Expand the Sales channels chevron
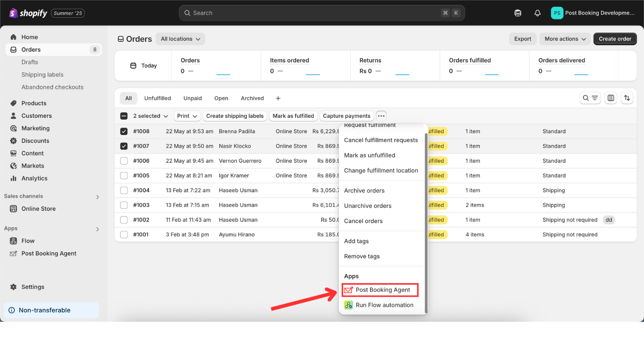 [97, 197]
